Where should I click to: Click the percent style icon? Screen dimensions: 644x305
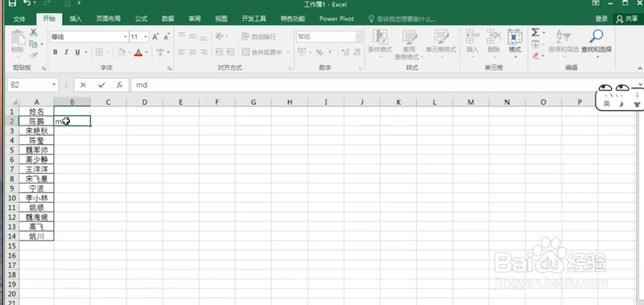tap(319, 52)
